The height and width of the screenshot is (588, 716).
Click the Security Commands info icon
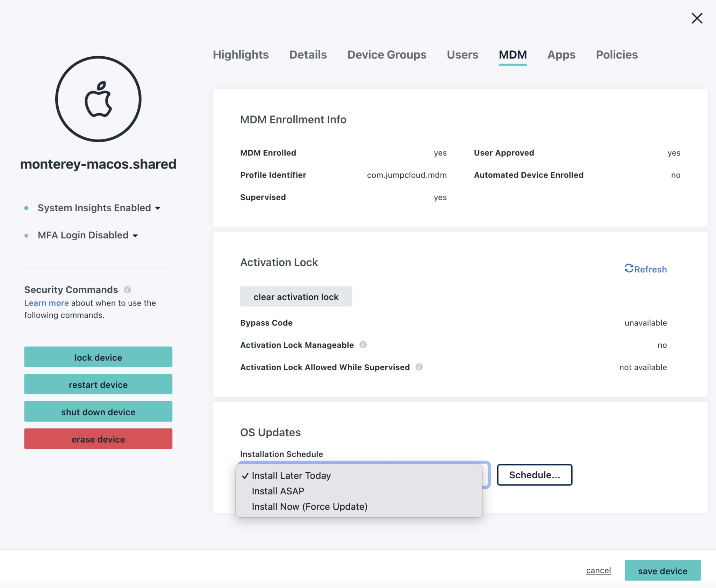coord(128,290)
